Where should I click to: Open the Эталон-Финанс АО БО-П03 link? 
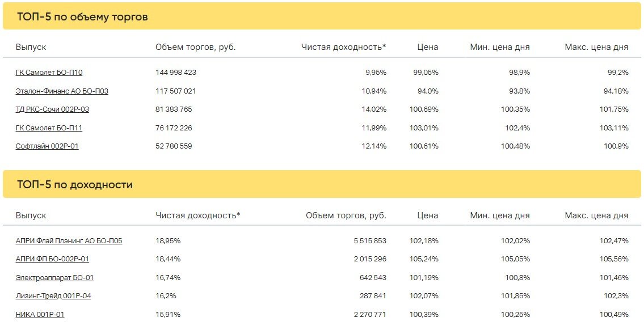62,91
